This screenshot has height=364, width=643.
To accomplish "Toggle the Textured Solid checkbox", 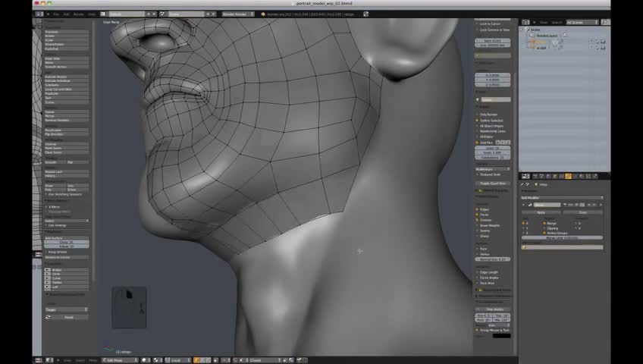I will click(478, 175).
